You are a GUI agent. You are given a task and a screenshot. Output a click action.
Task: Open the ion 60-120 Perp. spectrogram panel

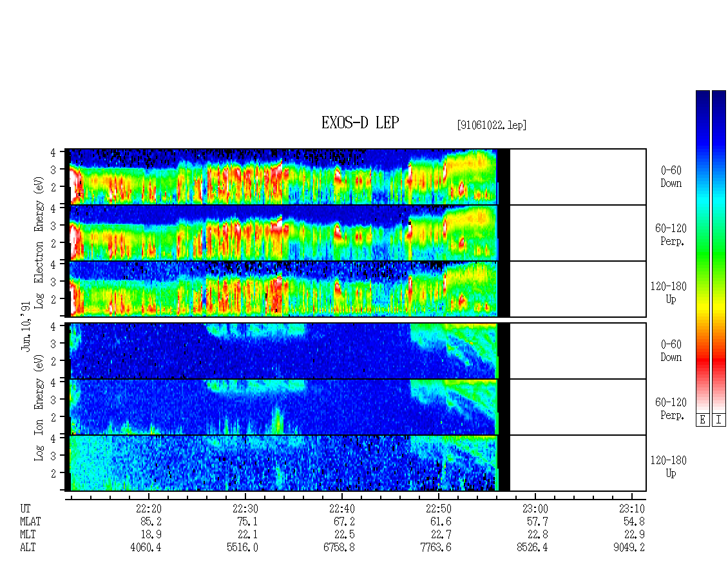click(x=356, y=407)
